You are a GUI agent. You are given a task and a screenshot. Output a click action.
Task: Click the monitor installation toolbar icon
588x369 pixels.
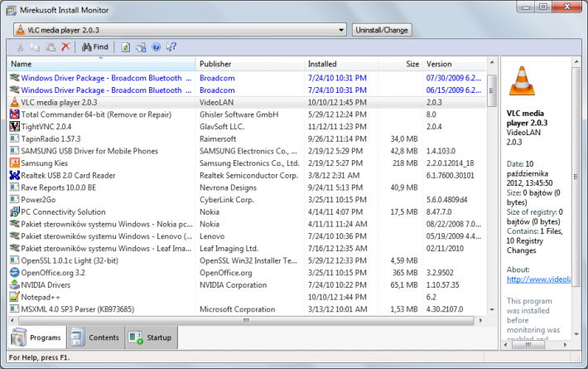coord(141,47)
